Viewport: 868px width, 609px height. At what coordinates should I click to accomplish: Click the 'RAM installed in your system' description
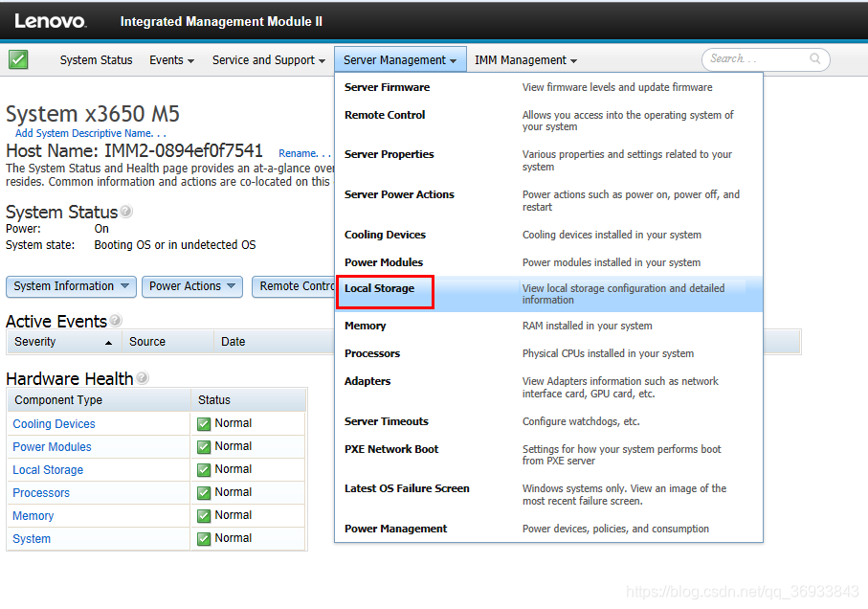588,326
